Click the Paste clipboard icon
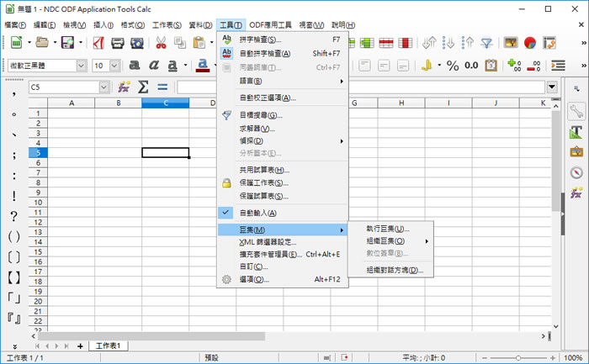This screenshot has width=589, height=364. 199,43
